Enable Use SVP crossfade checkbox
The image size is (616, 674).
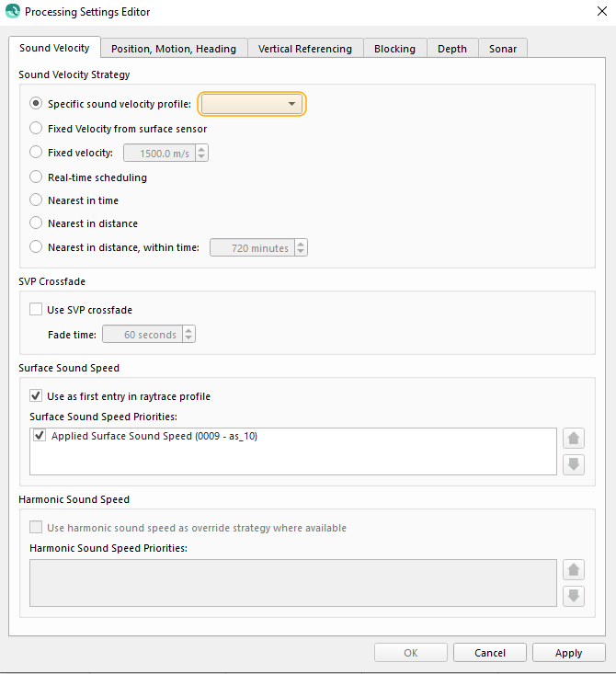click(36, 310)
